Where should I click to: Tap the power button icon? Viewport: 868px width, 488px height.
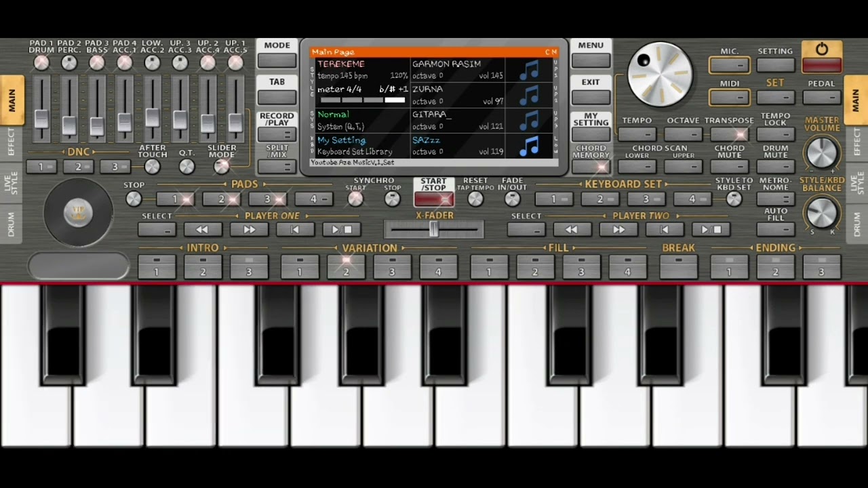pos(822,49)
